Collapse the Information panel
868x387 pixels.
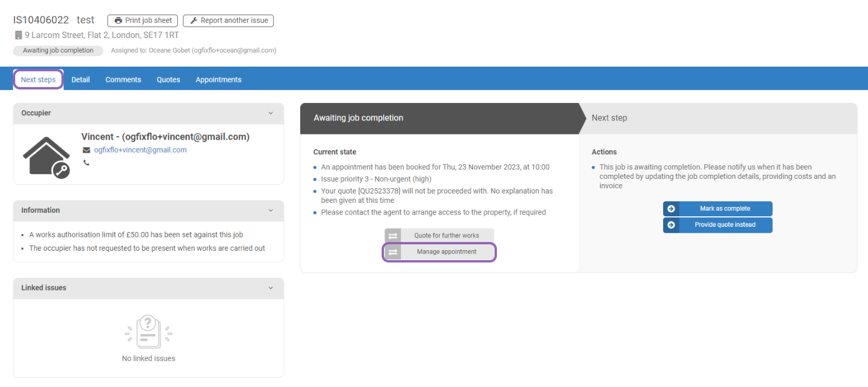tap(270, 210)
